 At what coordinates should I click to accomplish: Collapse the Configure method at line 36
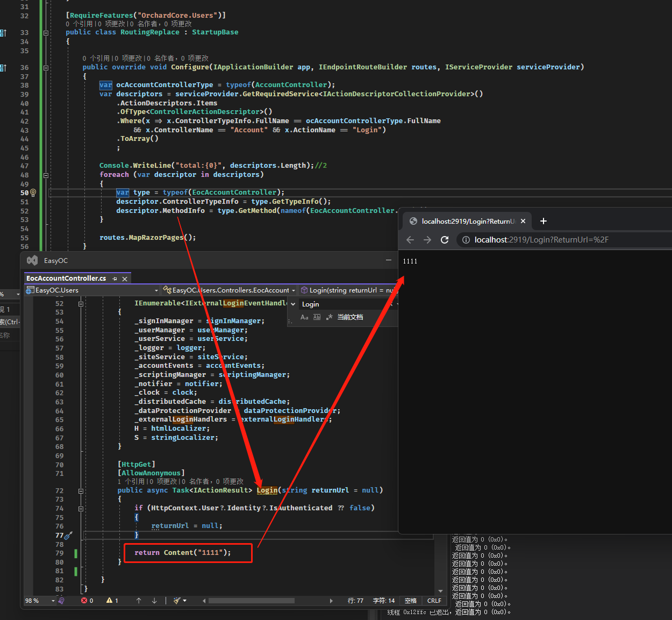pos(46,68)
